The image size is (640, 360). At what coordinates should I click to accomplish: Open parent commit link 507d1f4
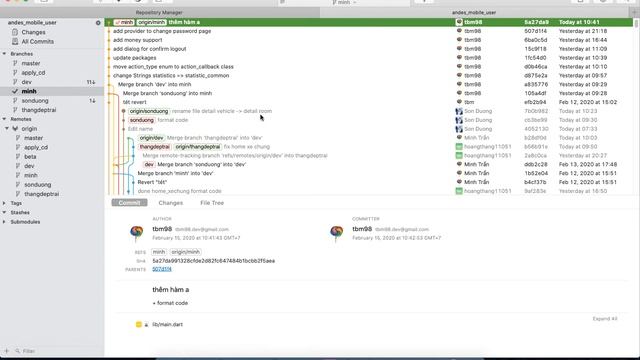[162, 269]
